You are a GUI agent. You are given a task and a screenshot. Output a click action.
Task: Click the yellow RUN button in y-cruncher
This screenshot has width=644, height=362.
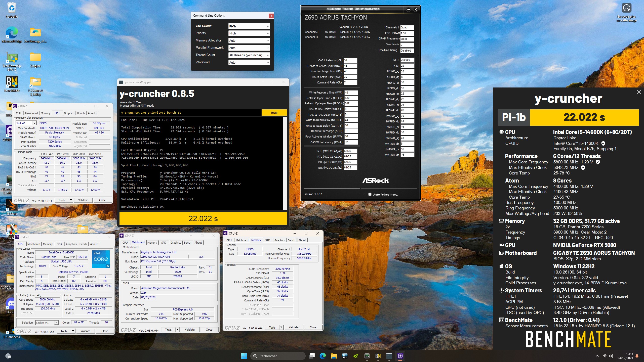click(274, 113)
